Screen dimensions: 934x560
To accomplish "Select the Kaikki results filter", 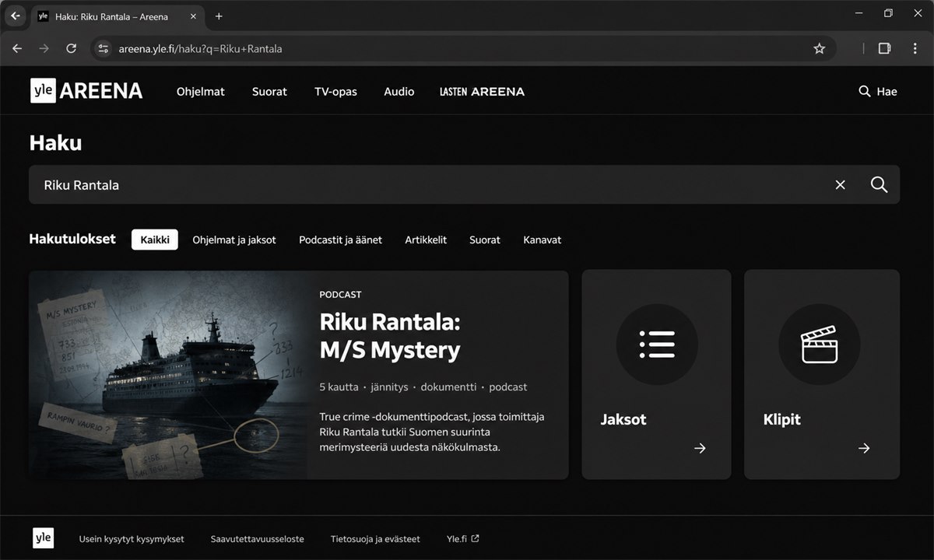I will pyautogui.click(x=155, y=240).
